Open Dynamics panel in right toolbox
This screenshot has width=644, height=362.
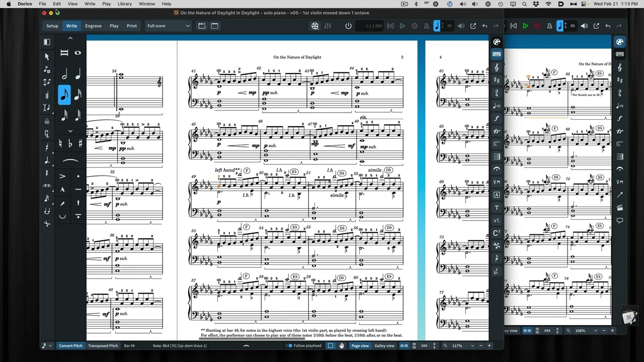497,118
